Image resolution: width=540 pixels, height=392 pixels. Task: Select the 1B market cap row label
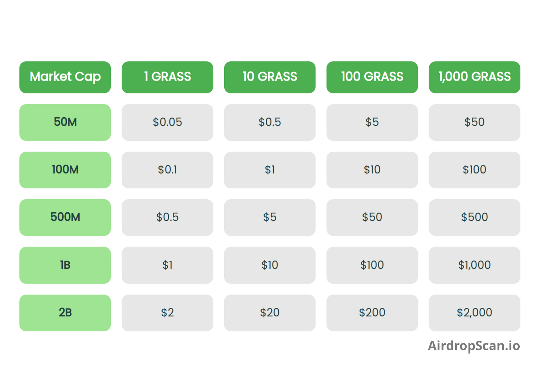[65, 265]
